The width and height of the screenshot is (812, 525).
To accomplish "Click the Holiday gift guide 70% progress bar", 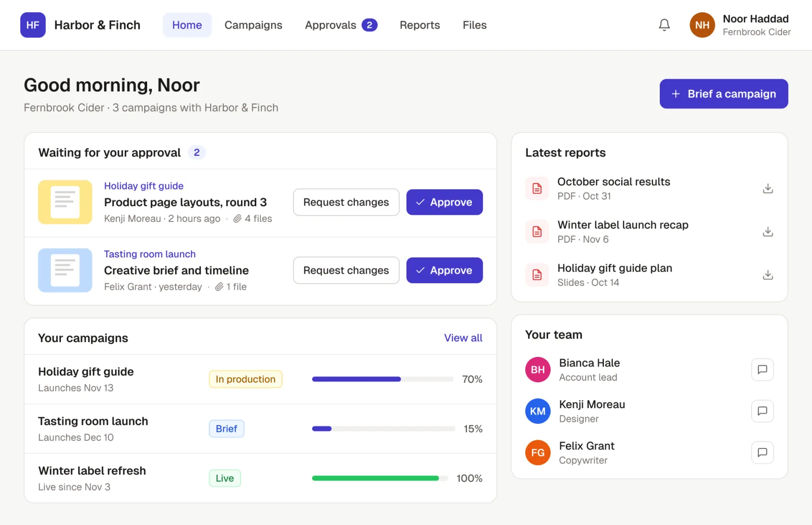I will 383,379.
